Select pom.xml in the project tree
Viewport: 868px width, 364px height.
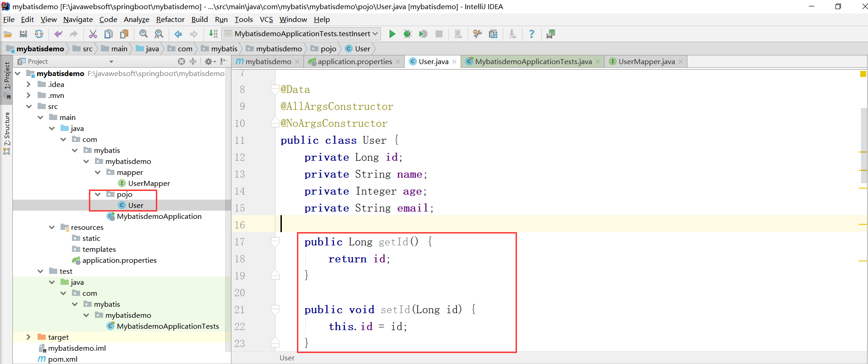(x=62, y=359)
